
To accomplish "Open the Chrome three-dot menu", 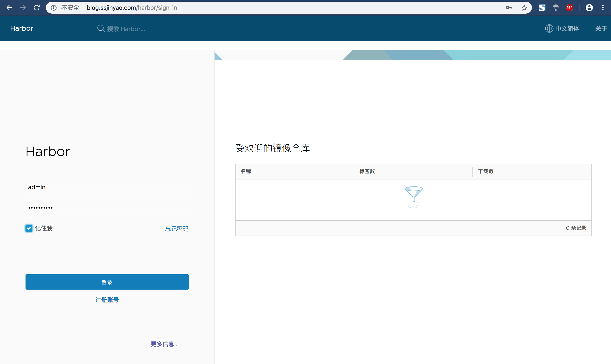I will [603, 8].
